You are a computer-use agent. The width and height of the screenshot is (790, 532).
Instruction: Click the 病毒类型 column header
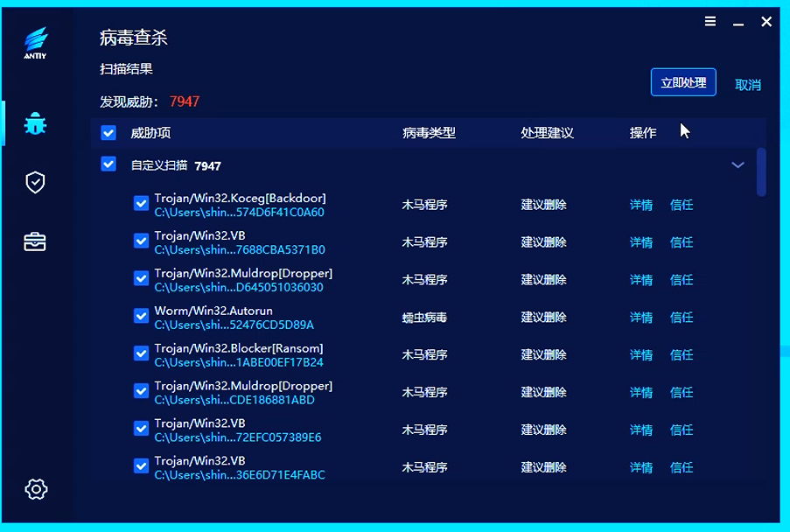(x=429, y=133)
